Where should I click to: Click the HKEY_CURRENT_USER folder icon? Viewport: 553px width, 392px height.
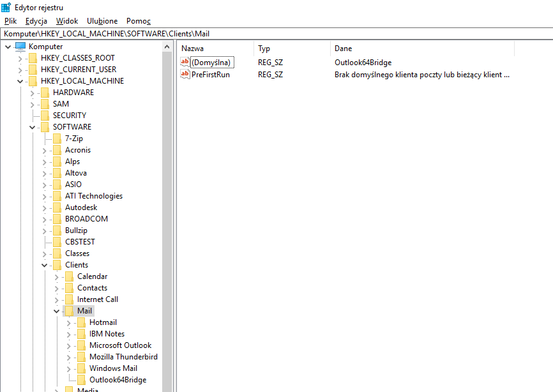[x=33, y=70]
